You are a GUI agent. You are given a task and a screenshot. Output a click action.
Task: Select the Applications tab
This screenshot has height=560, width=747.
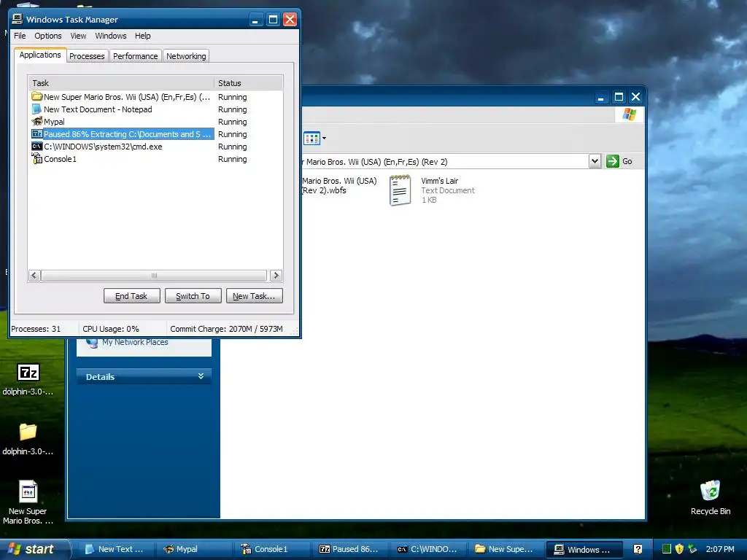click(40, 55)
